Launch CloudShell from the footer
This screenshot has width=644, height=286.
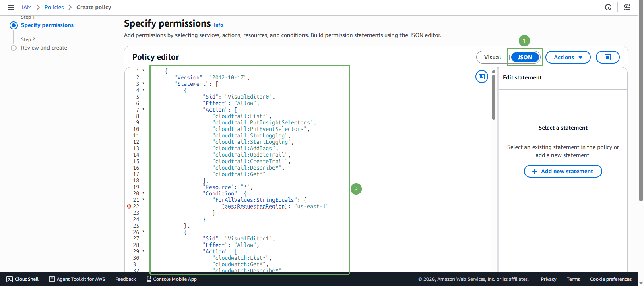point(23,279)
